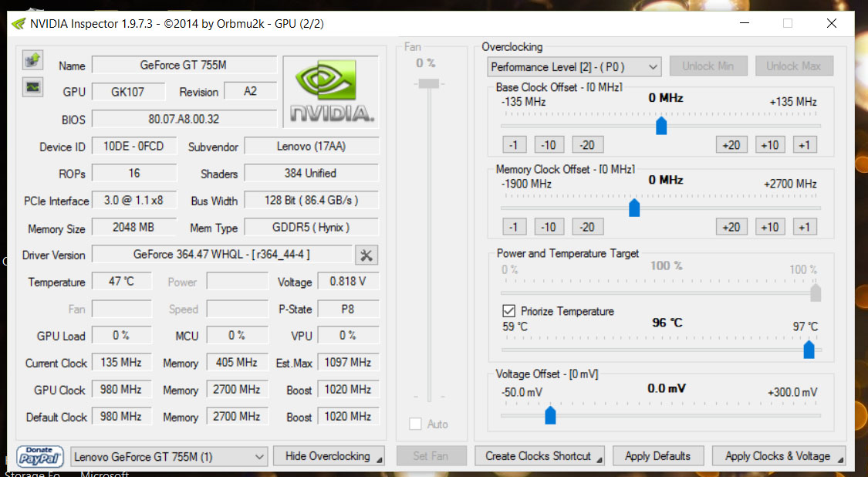Screen dimensions: 868x477
Task: Toggle the Priorize Temperature checkbox
Action: click(x=508, y=311)
